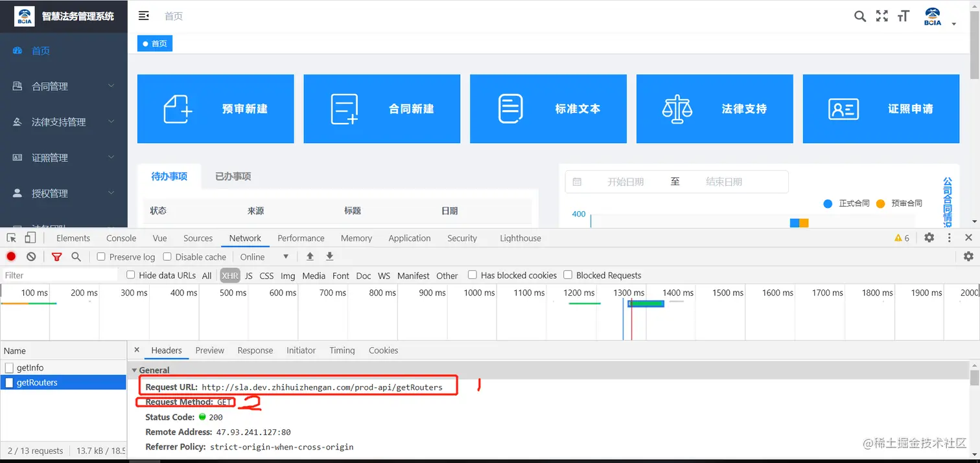Viewport: 980px width, 463px height.
Task: Open the 法律支持 scales card
Action: 715,109
